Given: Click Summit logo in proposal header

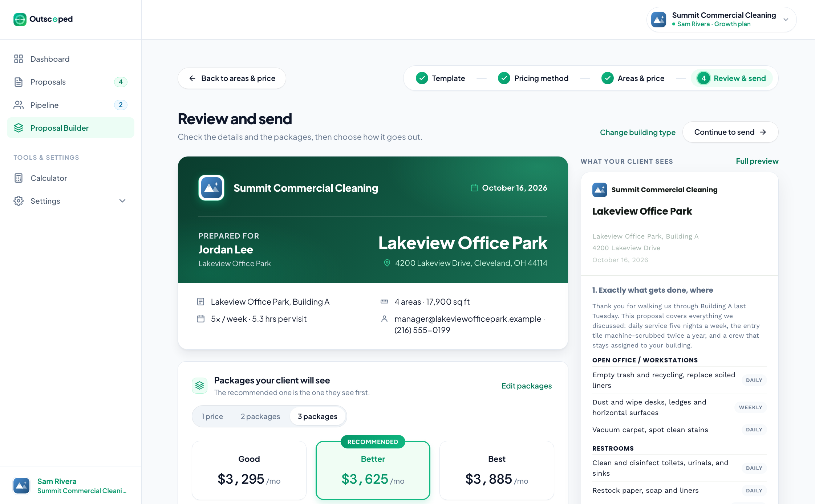Looking at the screenshot, I should [211, 188].
